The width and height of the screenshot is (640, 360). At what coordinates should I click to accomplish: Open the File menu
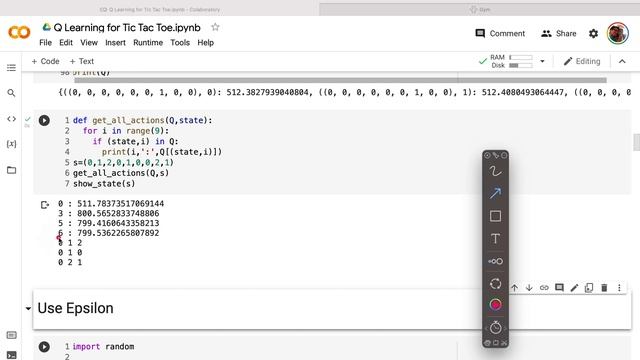click(x=45, y=42)
